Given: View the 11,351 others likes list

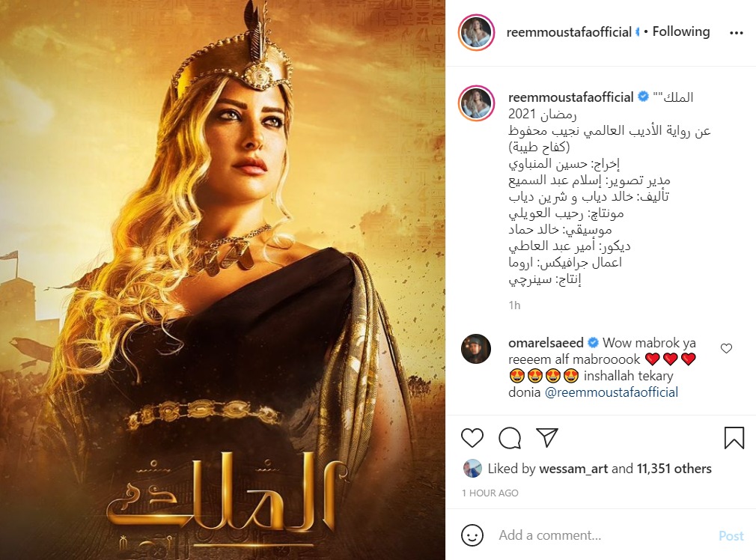Looking at the screenshot, I should click(674, 469).
